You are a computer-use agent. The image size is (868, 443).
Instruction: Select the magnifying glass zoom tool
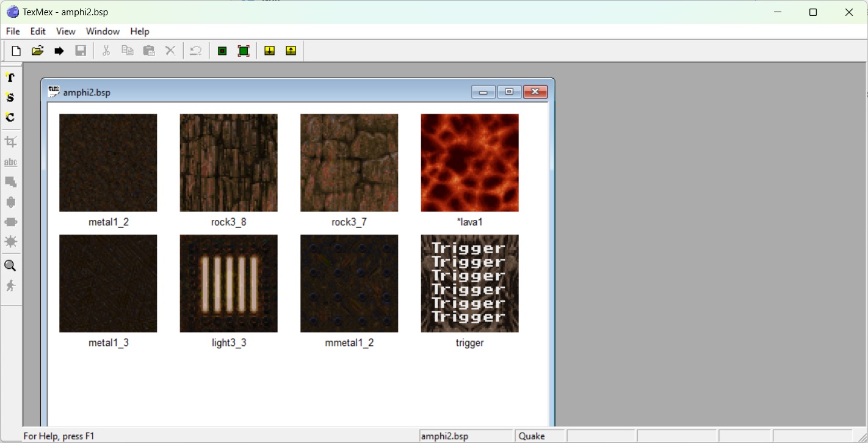click(10, 266)
